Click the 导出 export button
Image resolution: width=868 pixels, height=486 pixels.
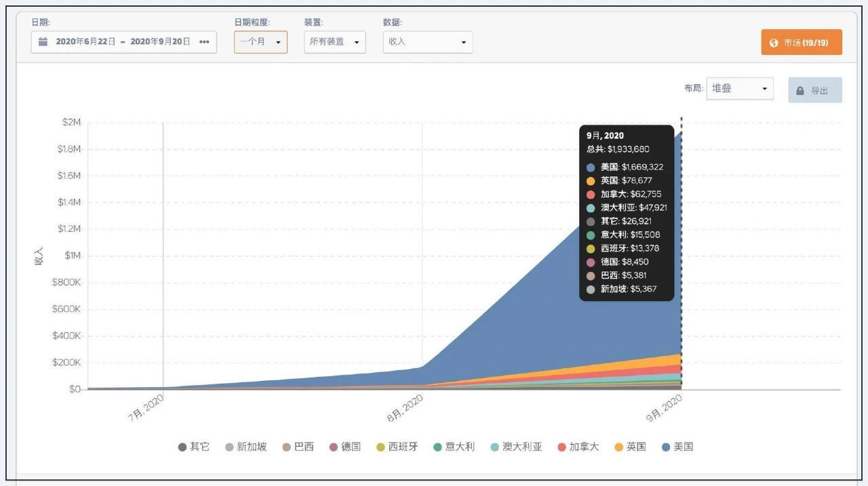815,90
